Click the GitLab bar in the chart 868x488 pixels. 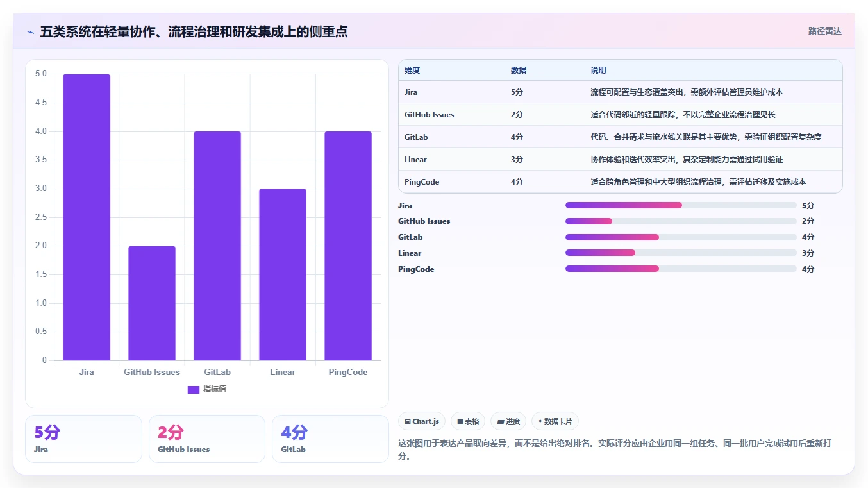point(217,246)
